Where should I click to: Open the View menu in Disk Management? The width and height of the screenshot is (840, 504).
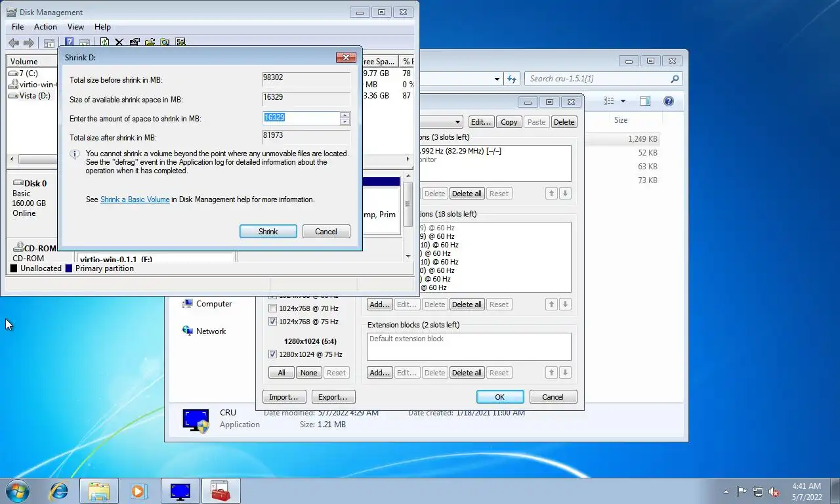coord(75,27)
